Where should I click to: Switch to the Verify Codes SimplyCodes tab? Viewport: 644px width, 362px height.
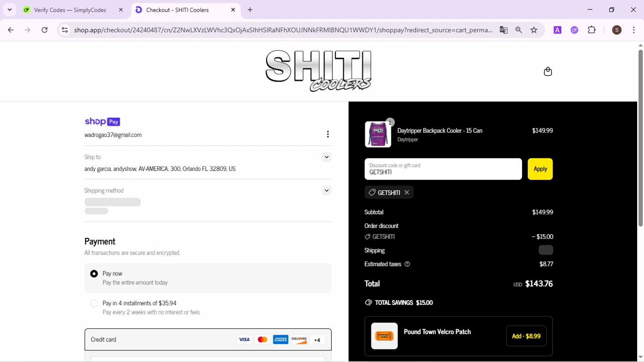70,9
